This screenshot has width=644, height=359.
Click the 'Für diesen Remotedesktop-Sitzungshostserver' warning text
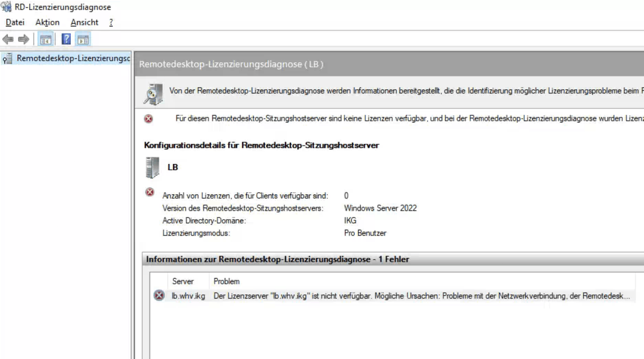point(410,119)
